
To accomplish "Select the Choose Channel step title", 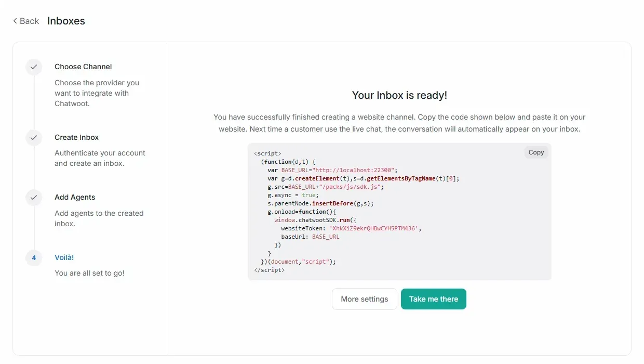I will point(83,67).
